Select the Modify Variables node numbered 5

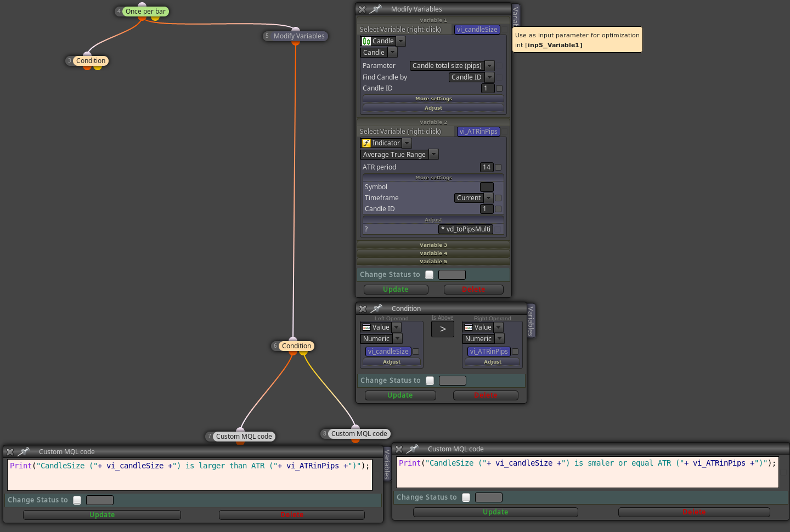coord(299,36)
